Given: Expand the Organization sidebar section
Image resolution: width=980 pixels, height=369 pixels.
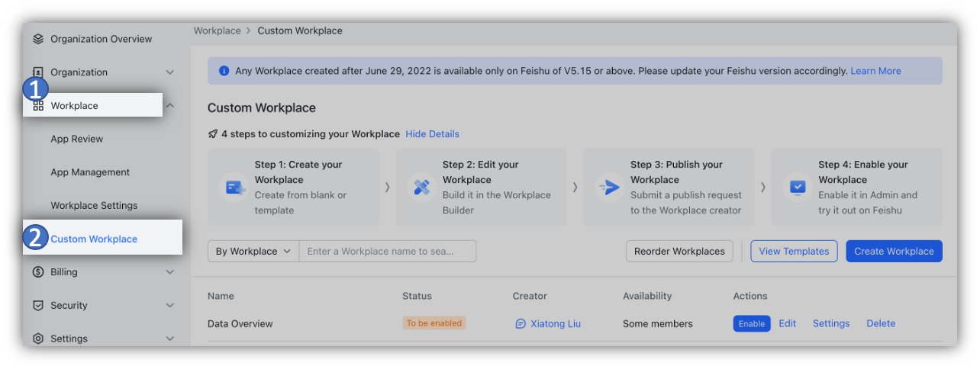Looking at the screenshot, I should [x=169, y=72].
